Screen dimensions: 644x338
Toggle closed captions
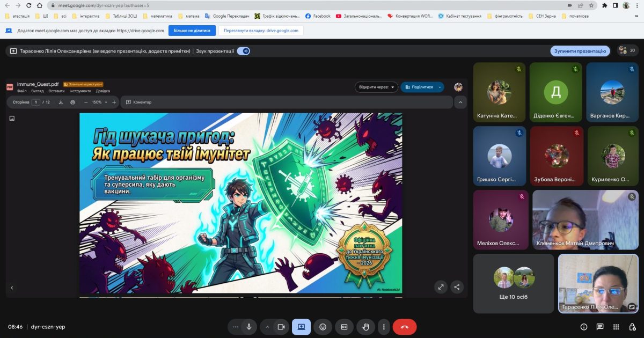click(344, 327)
